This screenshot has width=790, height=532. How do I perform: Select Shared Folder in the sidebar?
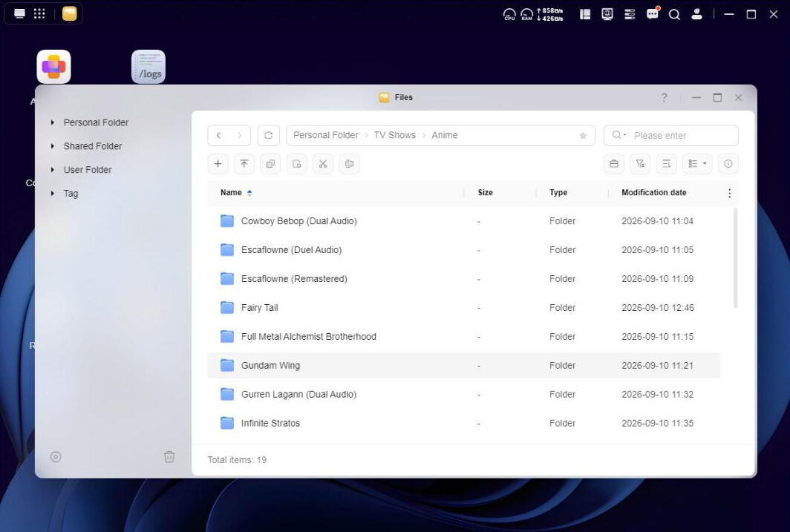93,146
